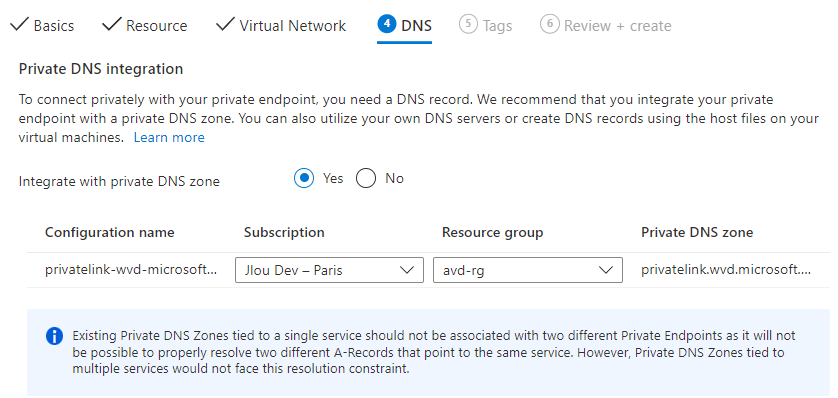Go to Review + create tab
Screen dimensions: 838x398
[x=606, y=26]
